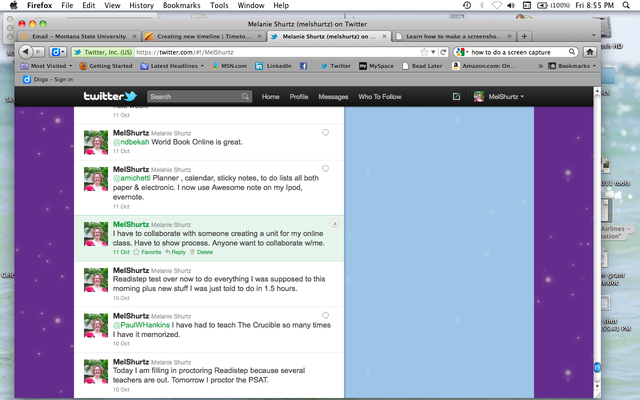Click Diigo - Sign in toolbar button

pos(48,79)
